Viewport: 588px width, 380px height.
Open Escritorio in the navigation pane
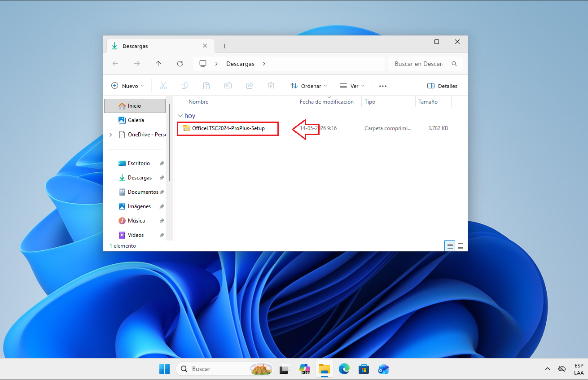tap(135, 163)
